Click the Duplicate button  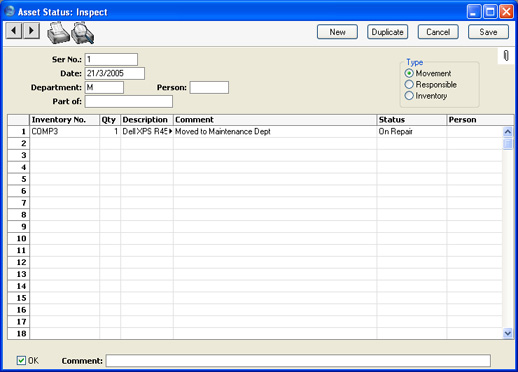pyautogui.click(x=387, y=32)
